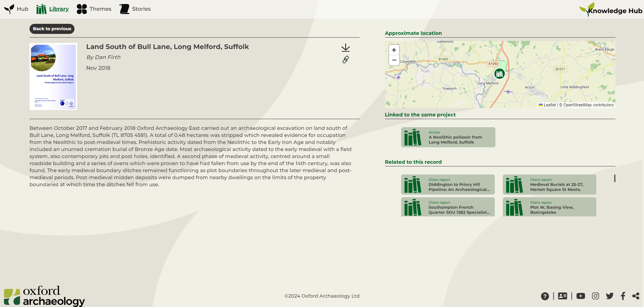644x307 pixels.
Task: Open the Library navigation item
Action: tap(53, 9)
